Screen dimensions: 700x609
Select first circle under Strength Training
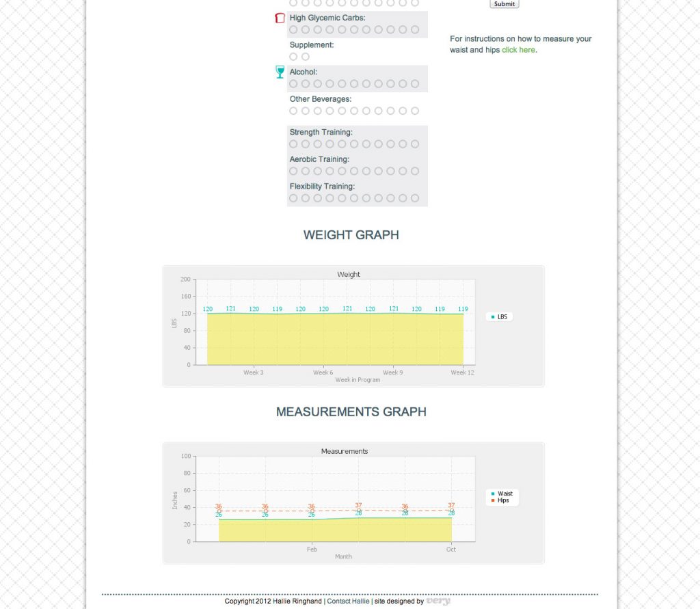tap(293, 144)
